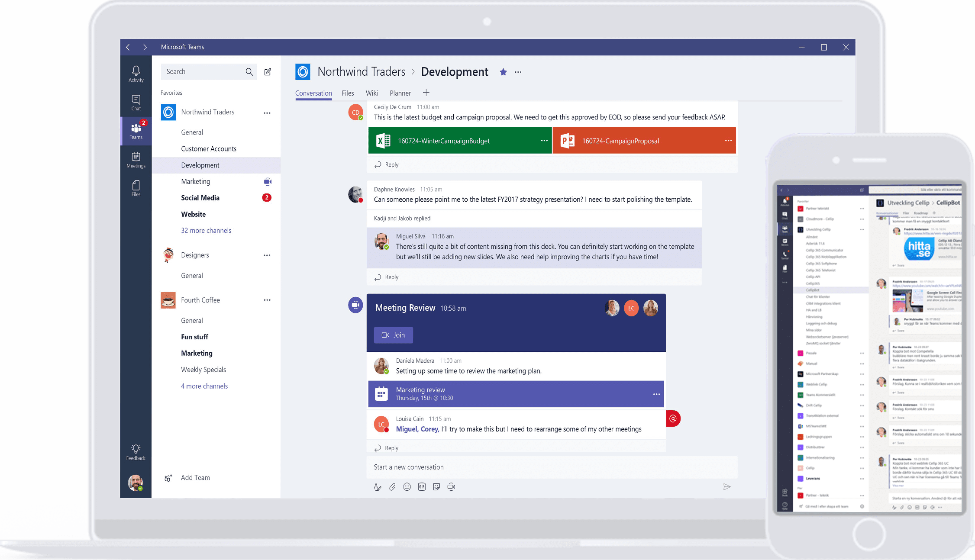
Task: Click Start a new conversation box
Action: tap(552, 467)
